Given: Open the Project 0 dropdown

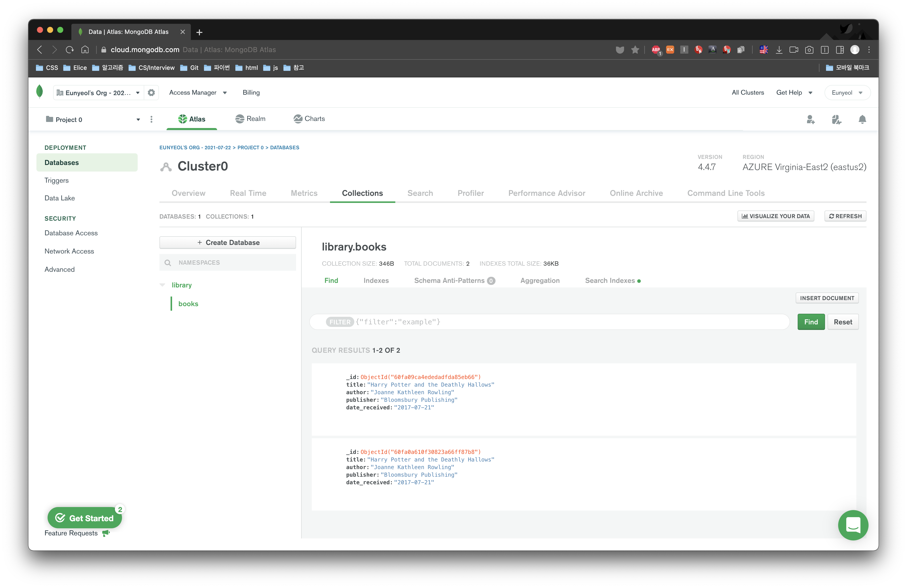Looking at the screenshot, I should pos(138,120).
